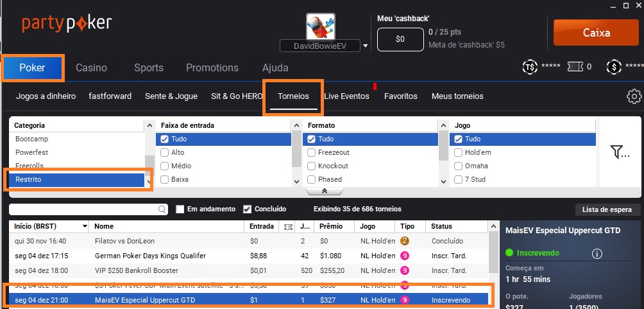Toggle the Em andamento checkbox
This screenshot has width=644, height=309.
pyautogui.click(x=180, y=209)
